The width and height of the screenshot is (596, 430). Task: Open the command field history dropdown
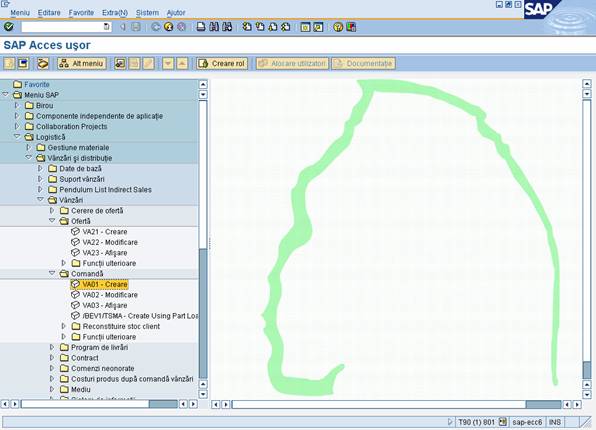(106, 27)
